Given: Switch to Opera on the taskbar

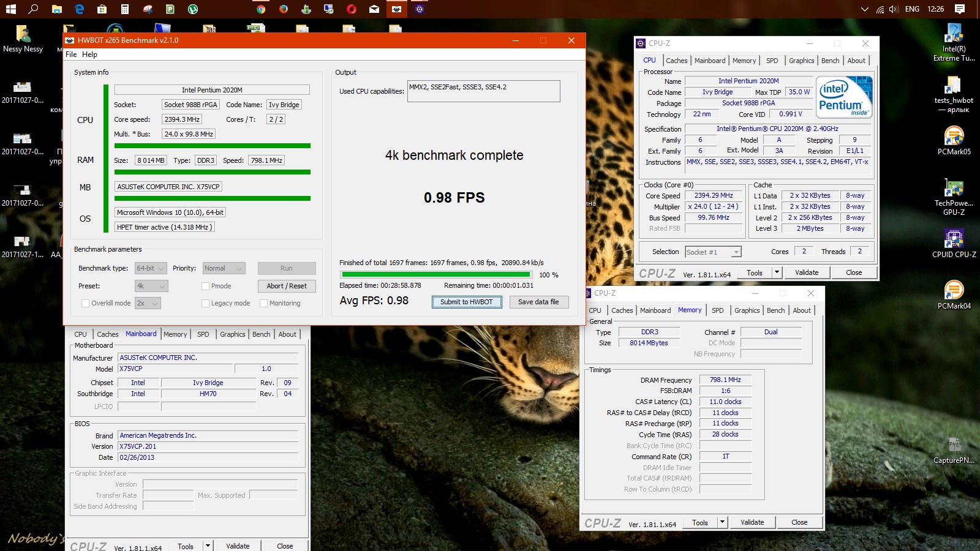Looking at the screenshot, I should click(x=352, y=9).
